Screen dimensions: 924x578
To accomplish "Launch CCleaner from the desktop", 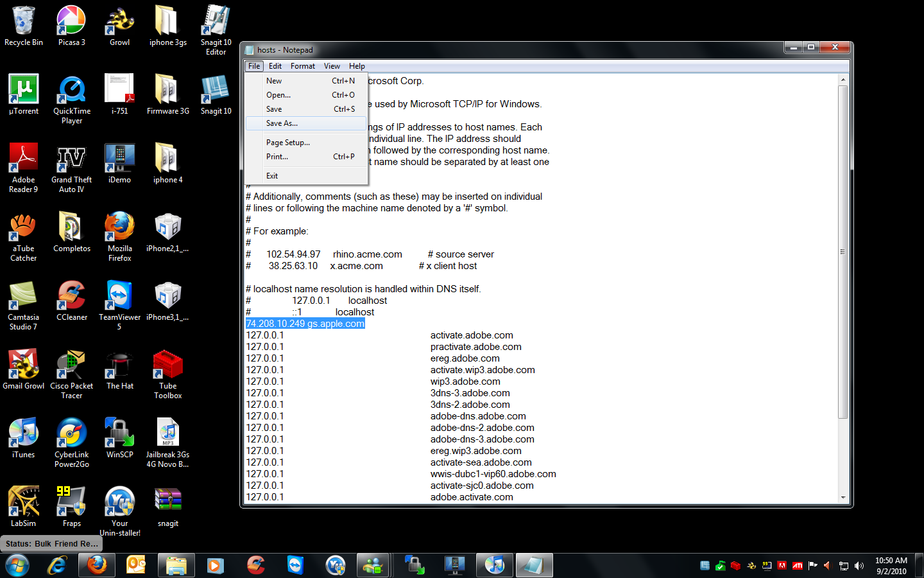I will (x=72, y=301).
